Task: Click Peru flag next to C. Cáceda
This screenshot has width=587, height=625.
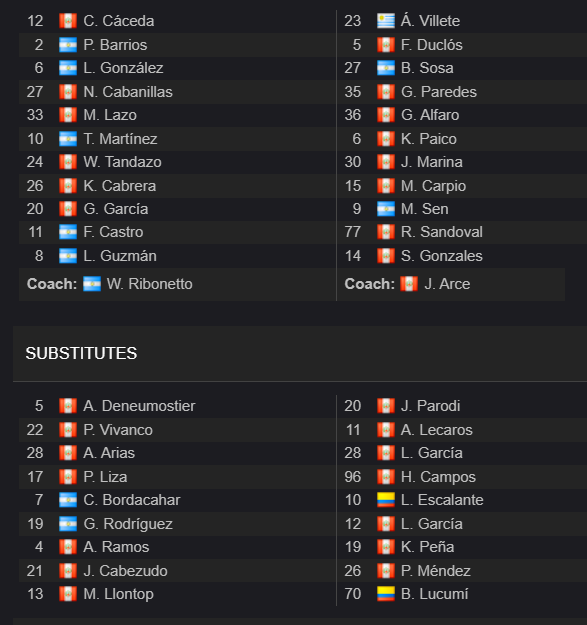Action: tap(68, 21)
